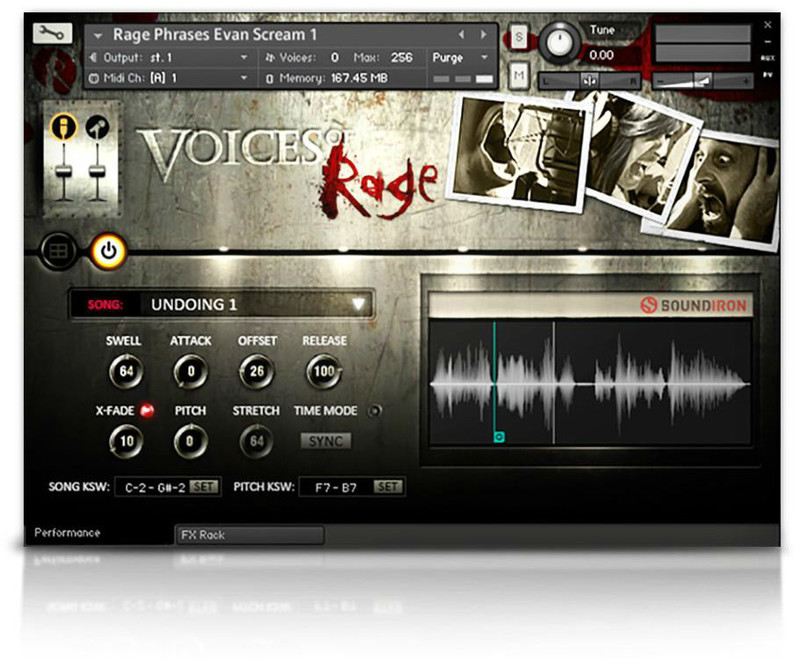Screen dimensions: 800x661
Task: Open the Soundiron logo link
Action: [694, 305]
